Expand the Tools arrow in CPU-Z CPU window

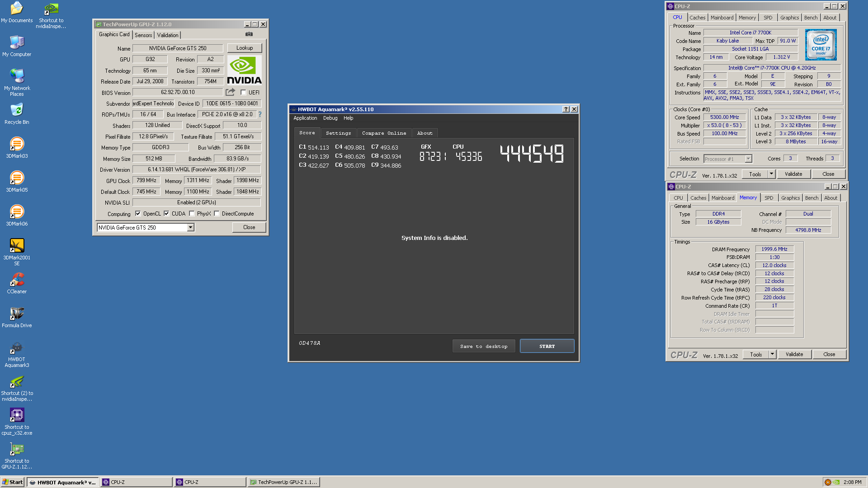[x=771, y=174]
